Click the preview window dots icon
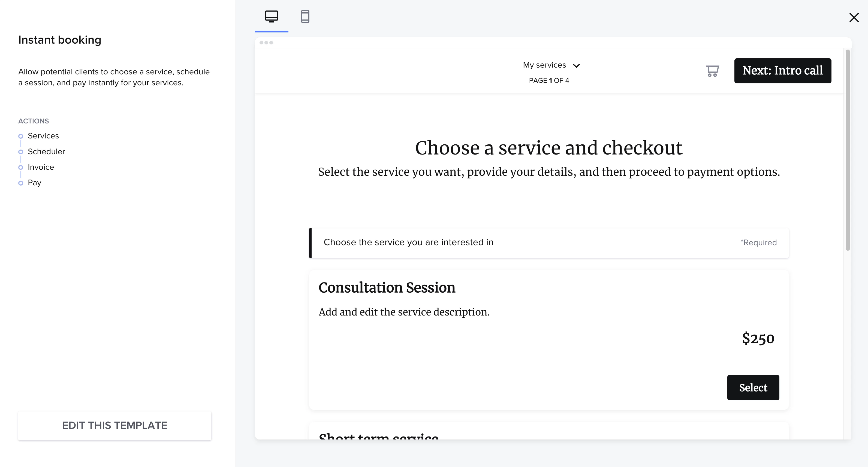This screenshot has height=467, width=868. (266, 43)
